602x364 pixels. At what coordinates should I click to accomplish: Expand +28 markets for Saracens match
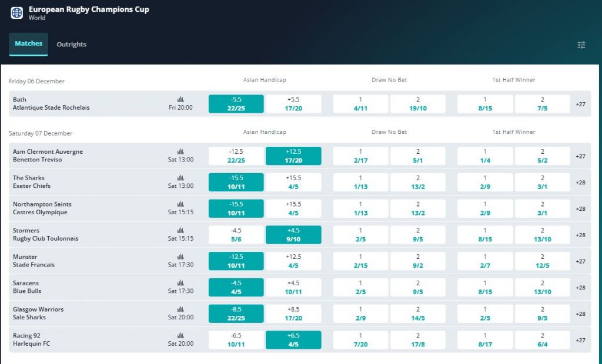580,288
